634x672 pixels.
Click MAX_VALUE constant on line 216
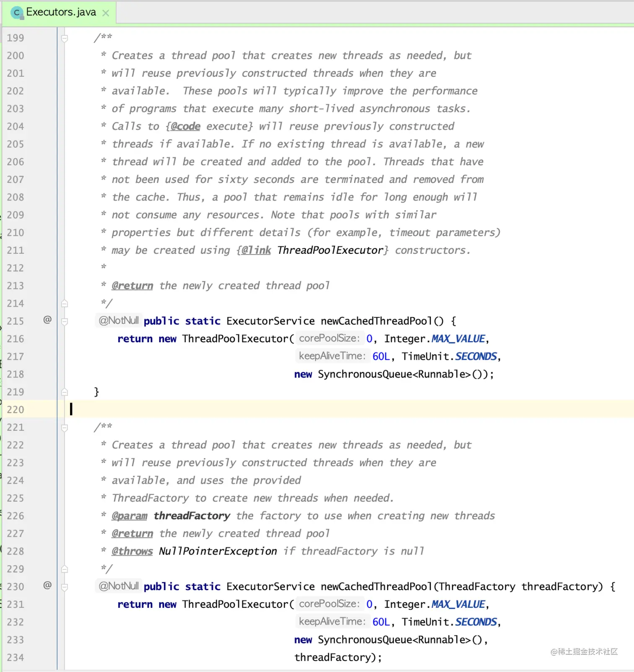point(458,339)
